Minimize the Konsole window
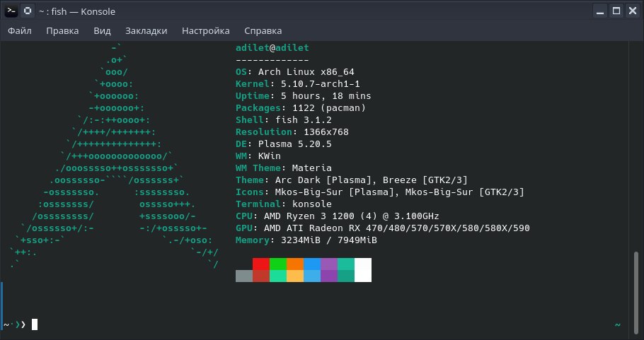The height and width of the screenshot is (340, 644). [600, 11]
